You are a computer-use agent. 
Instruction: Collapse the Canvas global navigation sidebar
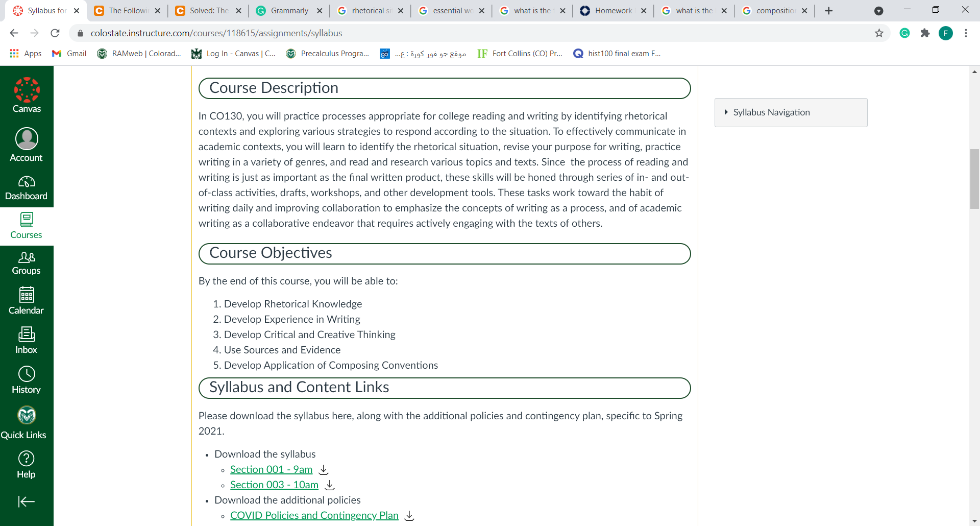click(27, 501)
